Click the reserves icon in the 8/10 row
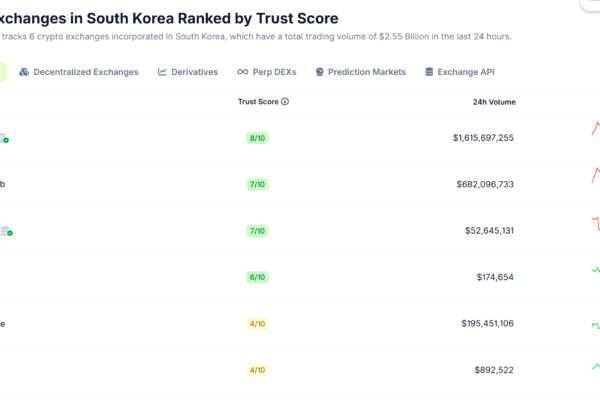The width and height of the screenshot is (600, 400). [x=4, y=139]
